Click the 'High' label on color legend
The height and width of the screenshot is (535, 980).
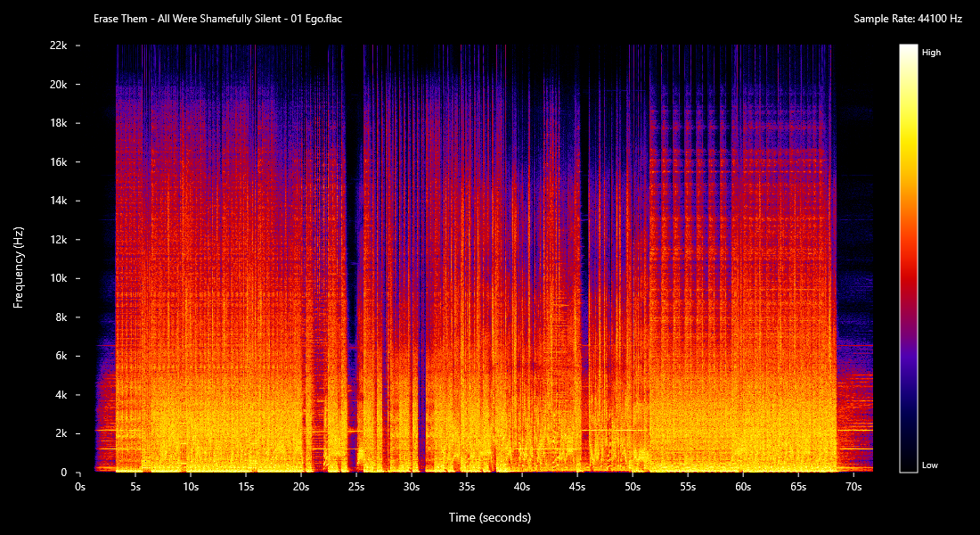coord(931,53)
